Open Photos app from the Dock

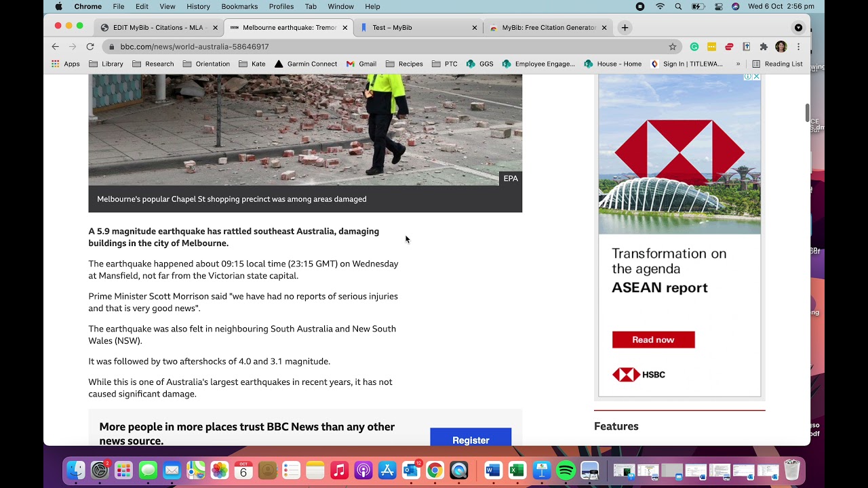[x=219, y=470]
